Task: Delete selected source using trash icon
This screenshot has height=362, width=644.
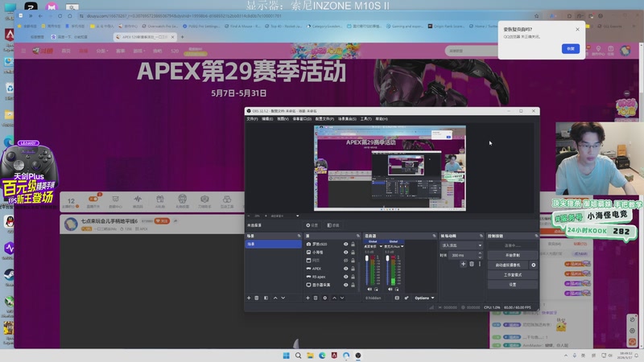Action: point(316,298)
